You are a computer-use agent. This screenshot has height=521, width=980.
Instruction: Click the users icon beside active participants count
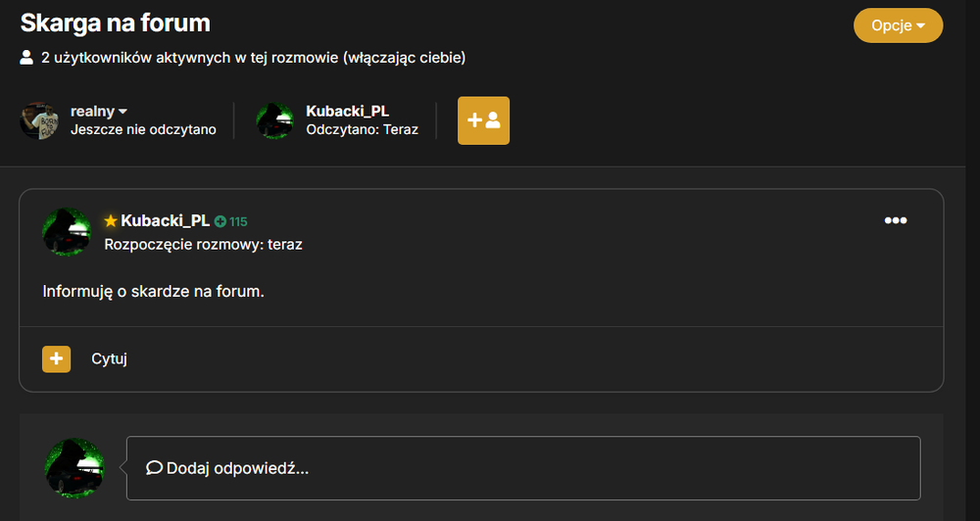[26, 58]
